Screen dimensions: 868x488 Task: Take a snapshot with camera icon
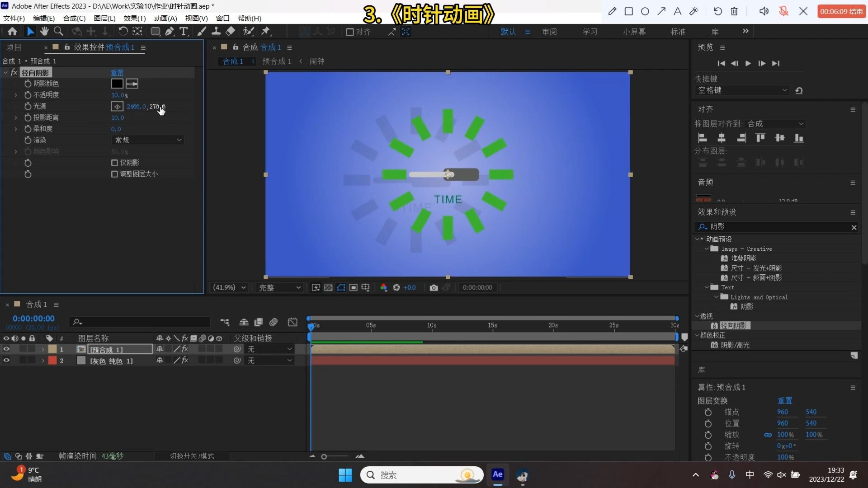434,287
